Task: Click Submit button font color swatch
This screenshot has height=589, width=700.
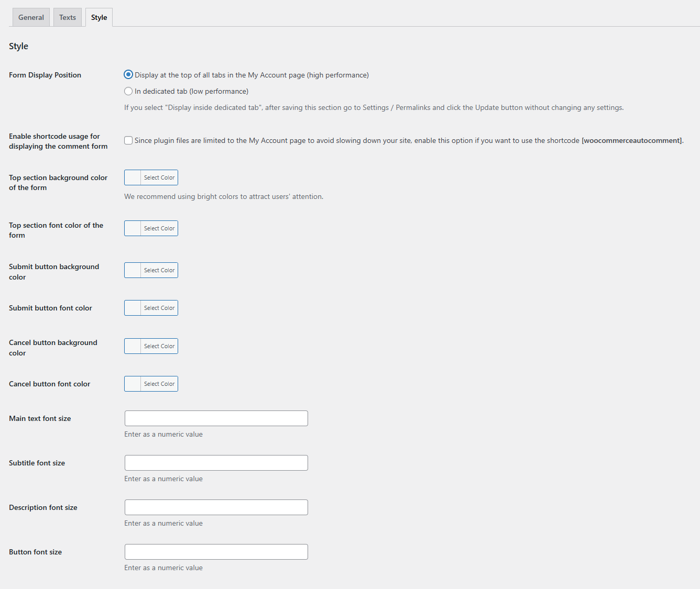Action: point(133,308)
